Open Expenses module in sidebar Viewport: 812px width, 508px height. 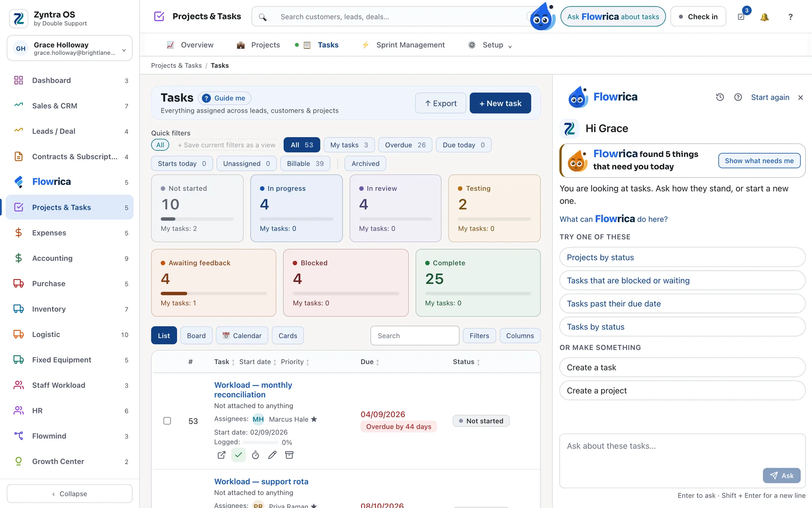pos(70,233)
